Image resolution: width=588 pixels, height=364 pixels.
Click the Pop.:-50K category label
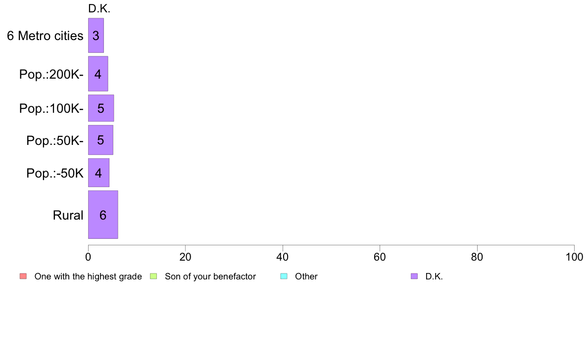[55, 173]
